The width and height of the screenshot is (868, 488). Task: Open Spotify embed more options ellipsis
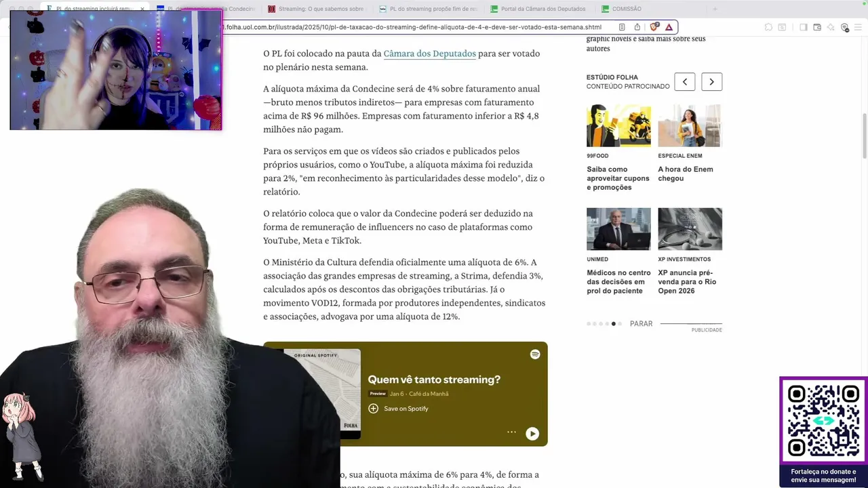(x=511, y=432)
